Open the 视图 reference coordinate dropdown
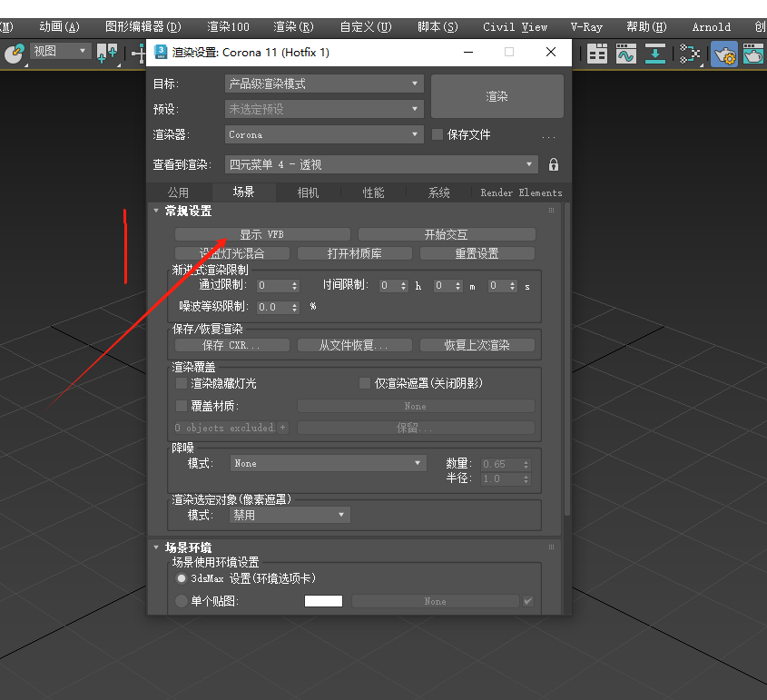This screenshot has height=700, width=767. click(60, 51)
